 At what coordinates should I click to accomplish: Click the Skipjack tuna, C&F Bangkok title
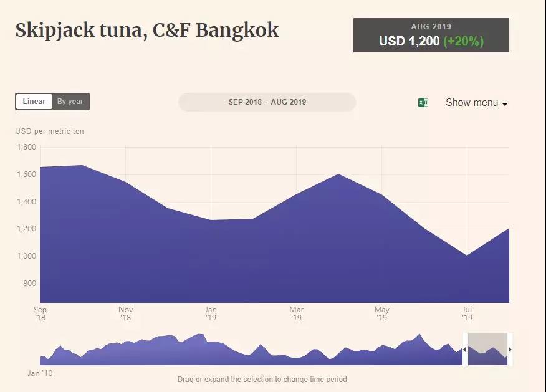tap(147, 31)
